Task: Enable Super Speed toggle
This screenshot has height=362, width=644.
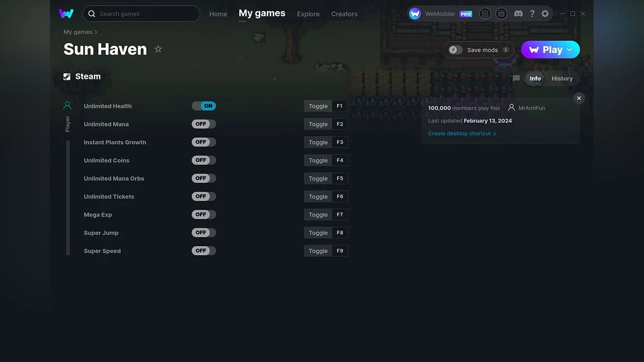Action: [204, 250]
